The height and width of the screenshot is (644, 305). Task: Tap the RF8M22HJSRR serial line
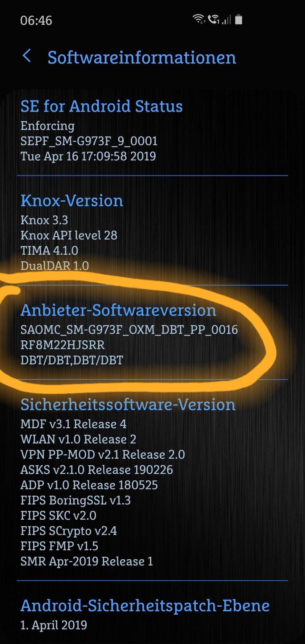coord(62,345)
